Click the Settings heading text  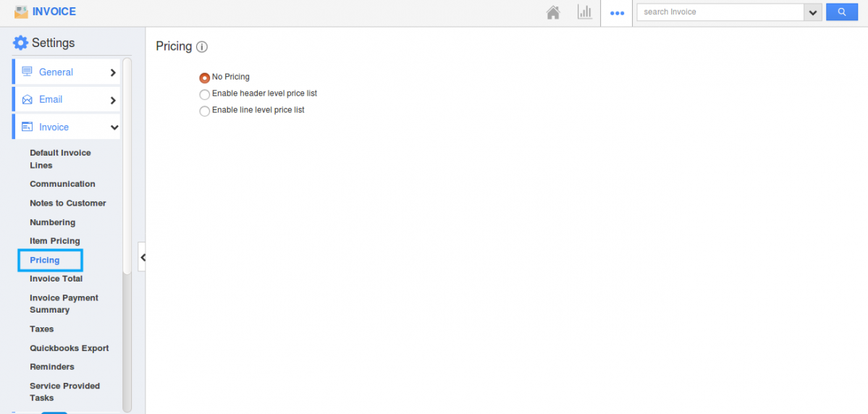(x=53, y=43)
